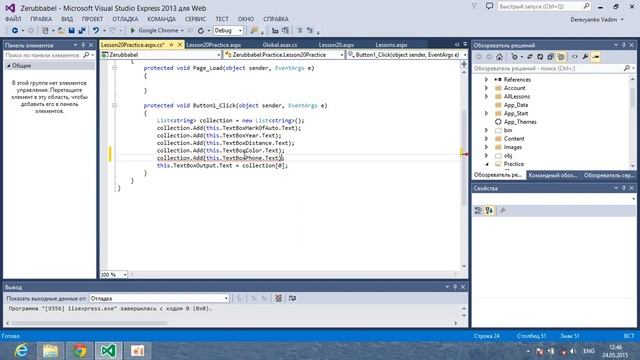Image resolution: width=640 pixels, height=360 pixels.
Task: Open the Zerubbabel project scope dropdown
Action: coord(161,55)
